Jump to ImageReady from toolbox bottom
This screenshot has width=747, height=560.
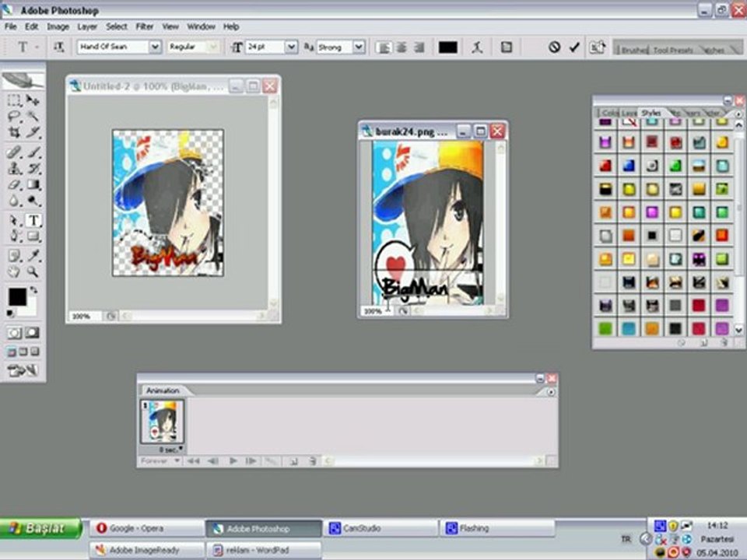(23, 370)
